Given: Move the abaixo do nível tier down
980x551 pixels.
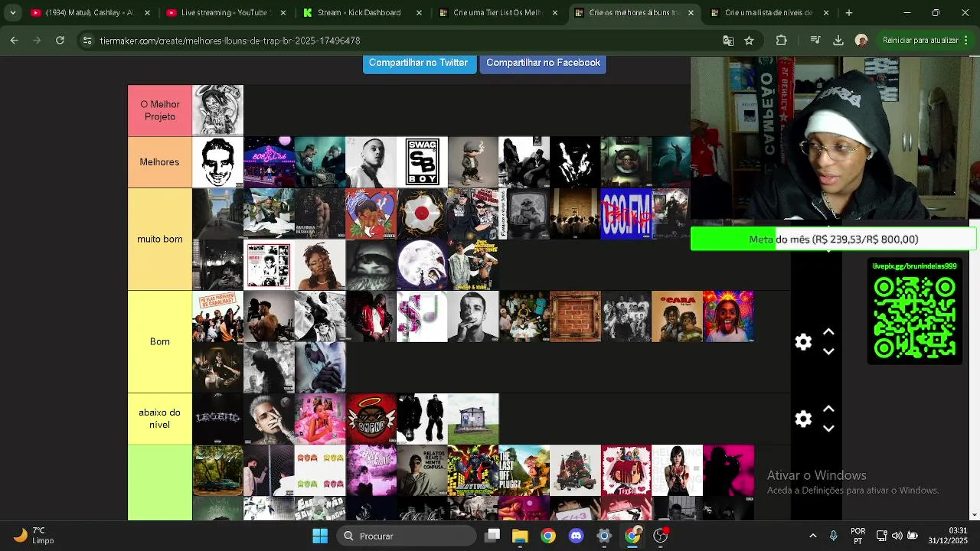Looking at the screenshot, I should pos(828,429).
